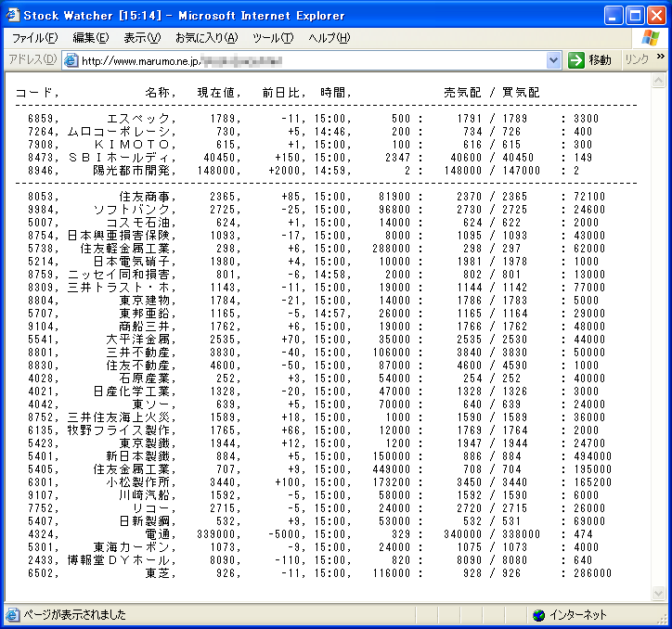The width and height of the screenshot is (672, 629).
Task: Click the Internet zone globe icon
Action: (x=538, y=615)
